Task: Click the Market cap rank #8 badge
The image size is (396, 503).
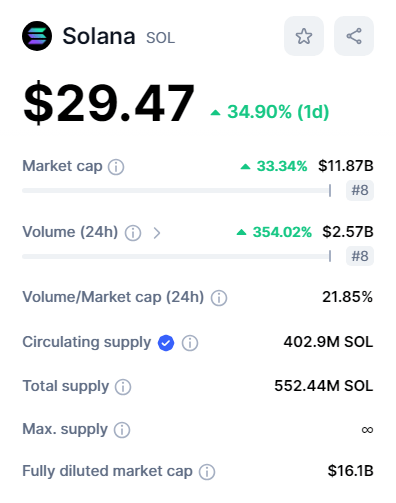Action: point(360,190)
